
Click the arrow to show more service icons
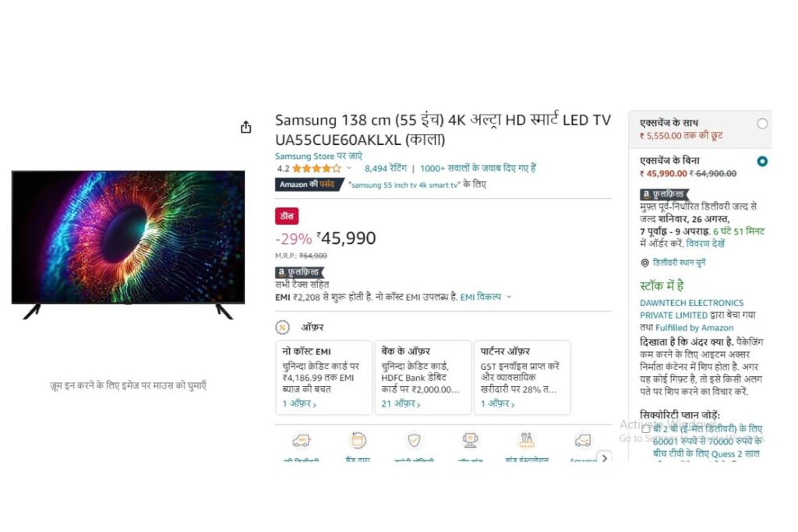(x=604, y=458)
